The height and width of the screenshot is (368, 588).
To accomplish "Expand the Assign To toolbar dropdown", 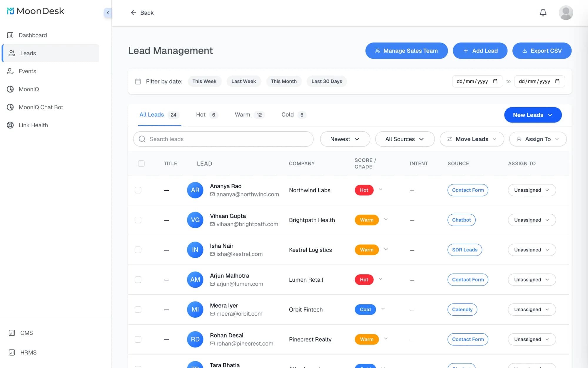I will (x=538, y=139).
